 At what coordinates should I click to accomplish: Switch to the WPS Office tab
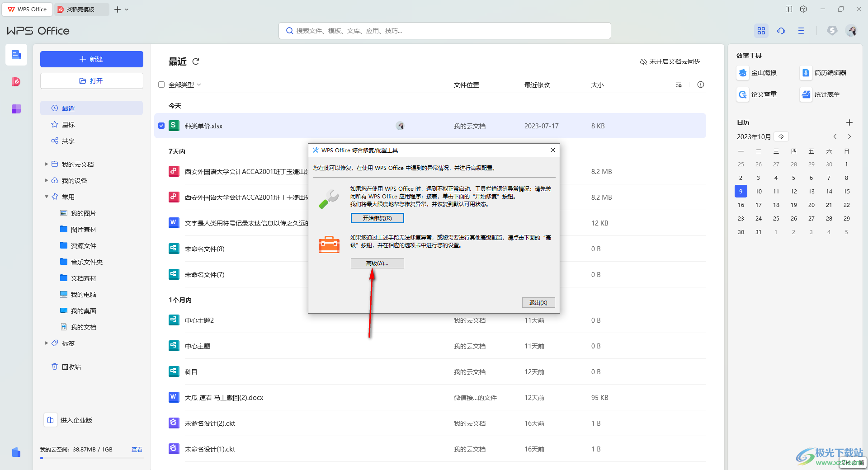[x=27, y=9]
